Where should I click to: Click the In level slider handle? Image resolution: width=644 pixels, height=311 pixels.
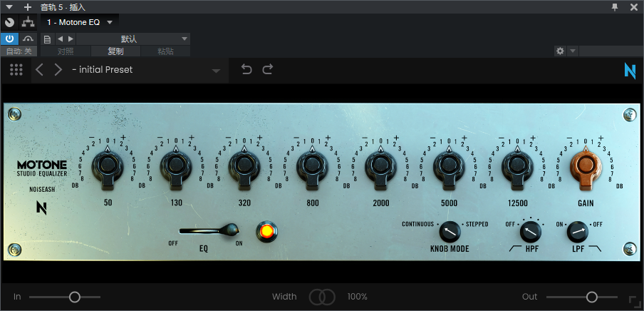click(74, 297)
